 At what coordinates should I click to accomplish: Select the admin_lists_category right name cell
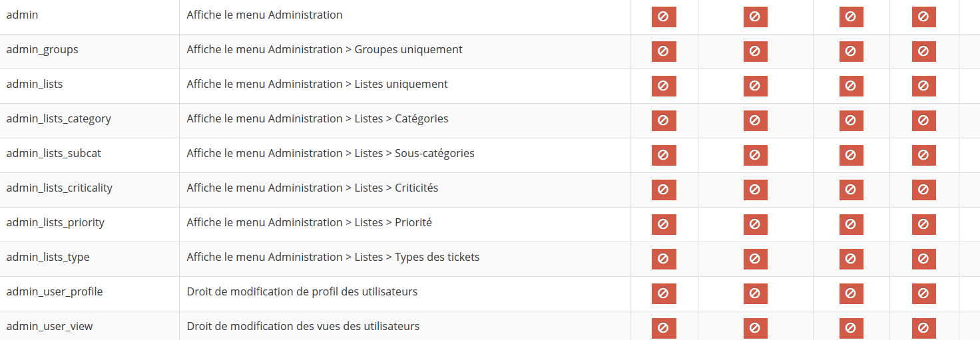pyautogui.click(x=89, y=120)
